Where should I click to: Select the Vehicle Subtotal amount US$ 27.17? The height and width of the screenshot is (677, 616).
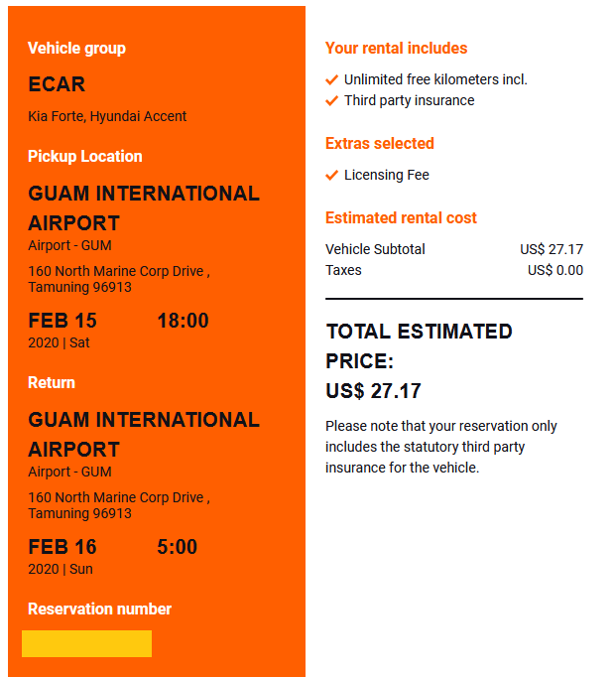(551, 249)
